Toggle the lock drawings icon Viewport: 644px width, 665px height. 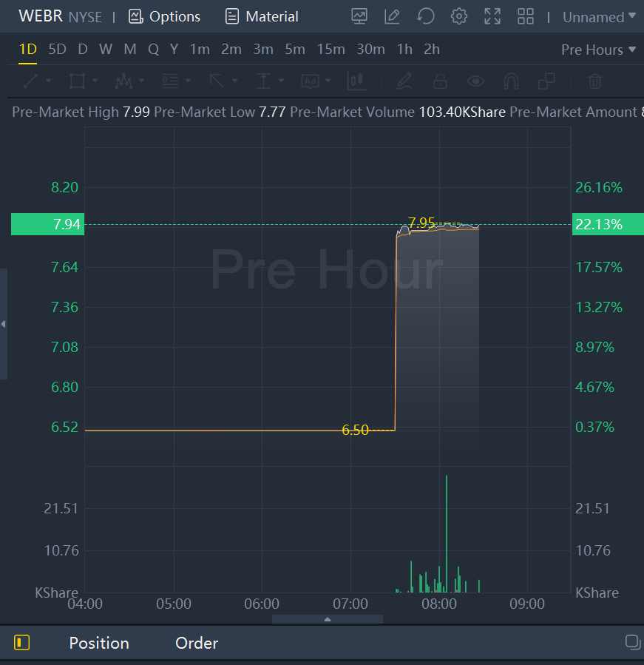(440, 81)
